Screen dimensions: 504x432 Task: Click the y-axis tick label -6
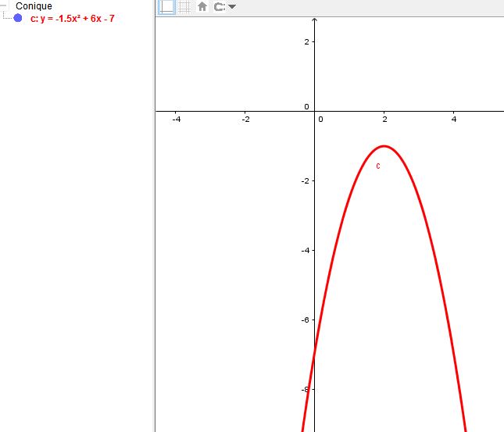coord(306,320)
